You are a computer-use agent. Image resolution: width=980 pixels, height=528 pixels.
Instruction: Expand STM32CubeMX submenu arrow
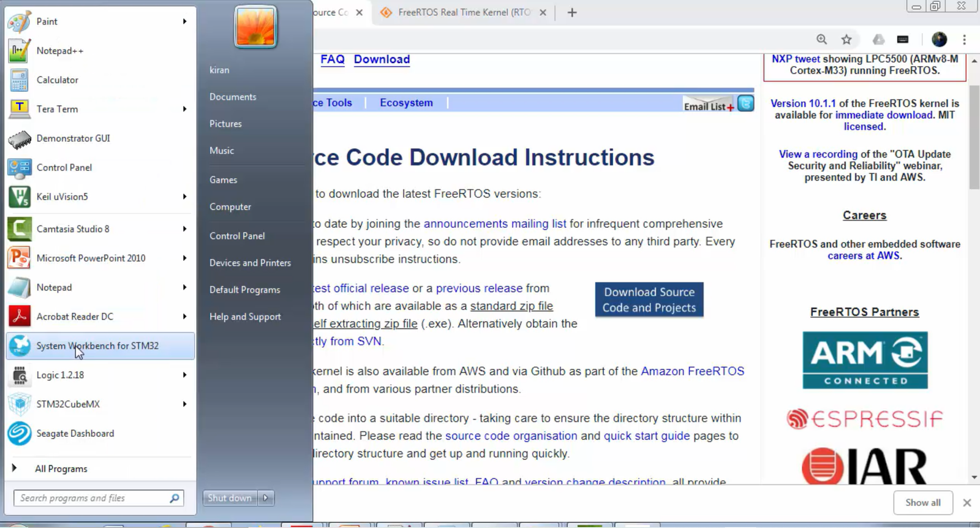(x=184, y=404)
